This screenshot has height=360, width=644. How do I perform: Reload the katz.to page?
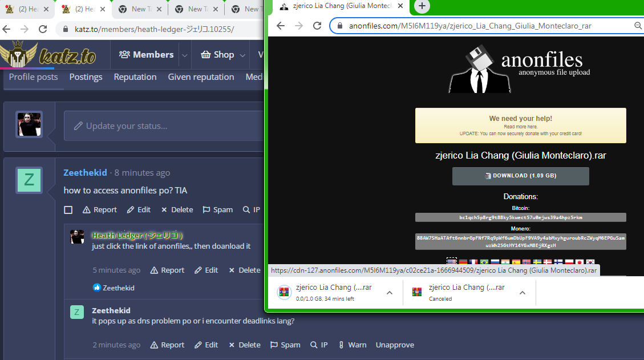[43, 29]
